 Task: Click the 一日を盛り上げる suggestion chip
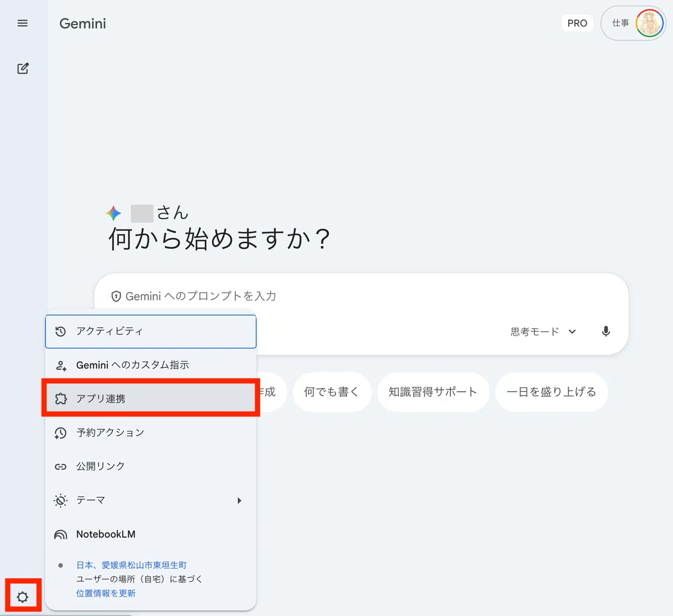(x=551, y=392)
